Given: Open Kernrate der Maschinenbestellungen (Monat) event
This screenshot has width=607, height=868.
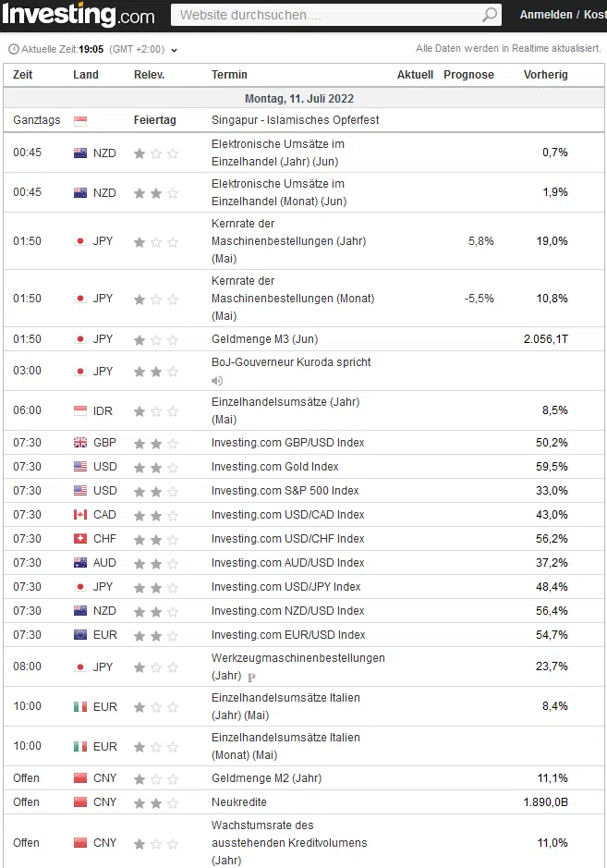Looking at the screenshot, I should [x=293, y=299].
